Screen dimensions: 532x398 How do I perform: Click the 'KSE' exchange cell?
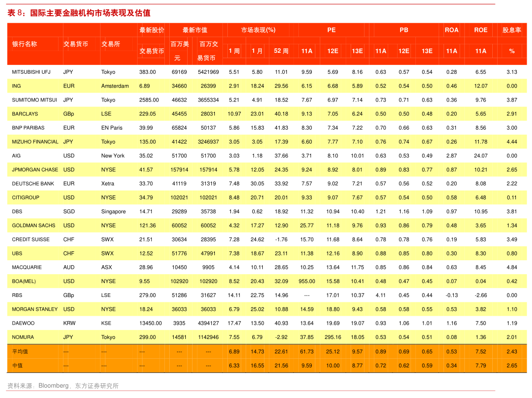click(106, 323)
